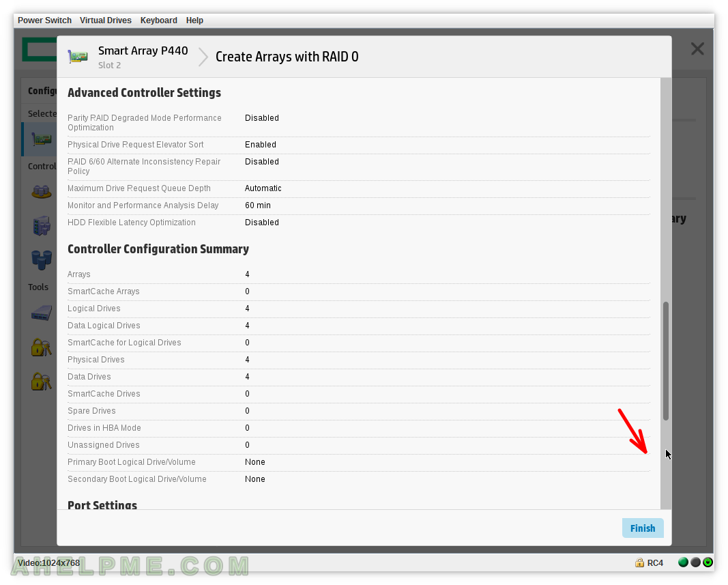Click None value for Primary Boot Logical Drive
Screen dimensions: 728x585
[x=255, y=462]
